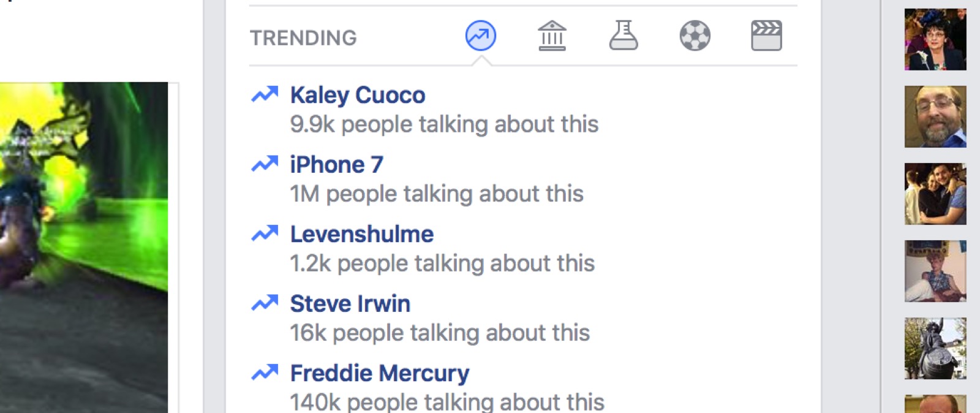Click trend arrow icon beside Levenshulme
980x413 pixels.
(265, 233)
